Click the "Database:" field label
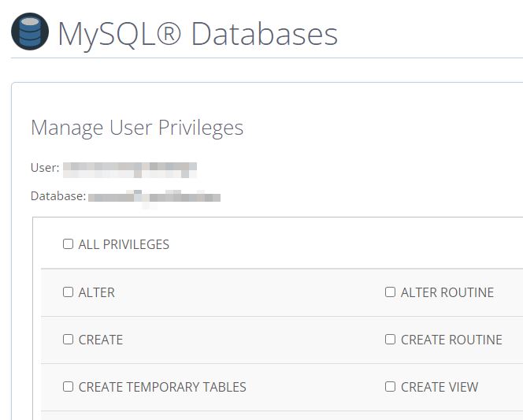This screenshot has height=420, width=523. tap(58, 196)
